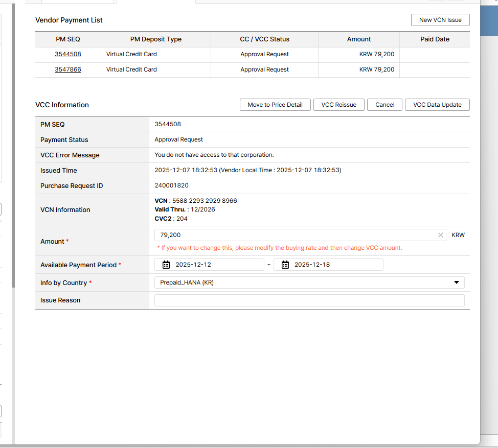Screen dimensions: 498x448
Task: Click the end date field 2025-12-18
Action: [328, 265]
